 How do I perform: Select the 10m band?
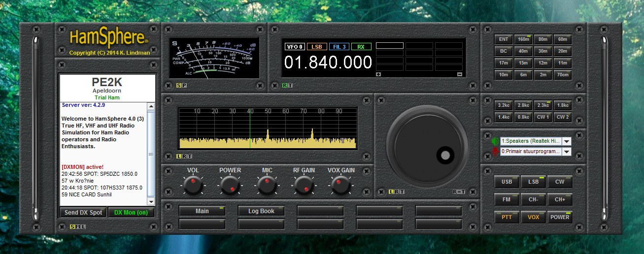point(504,75)
